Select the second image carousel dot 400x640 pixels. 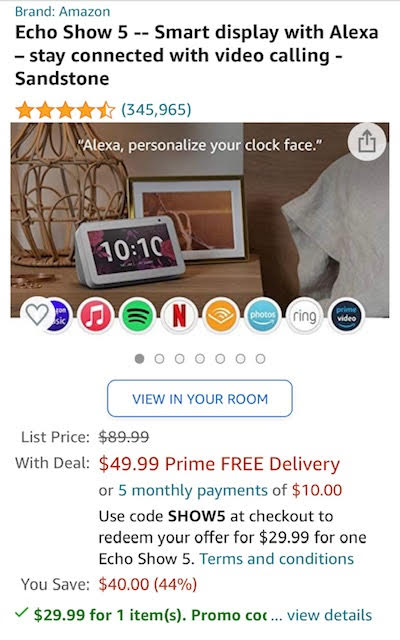click(160, 359)
